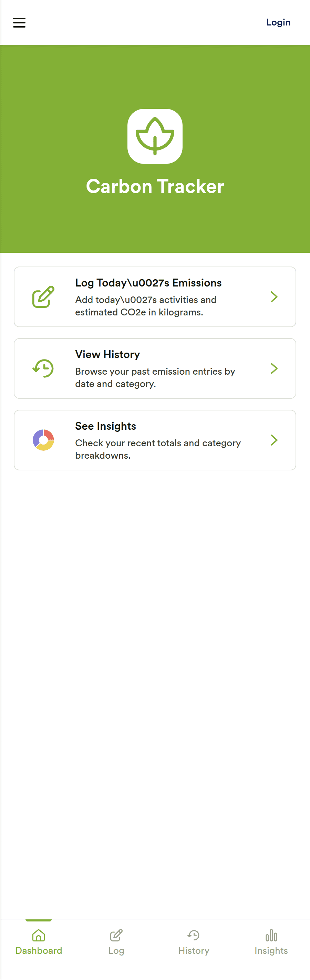Open the Log Today's Emissions card title
Image resolution: width=310 pixels, height=980 pixels.
(148, 283)
